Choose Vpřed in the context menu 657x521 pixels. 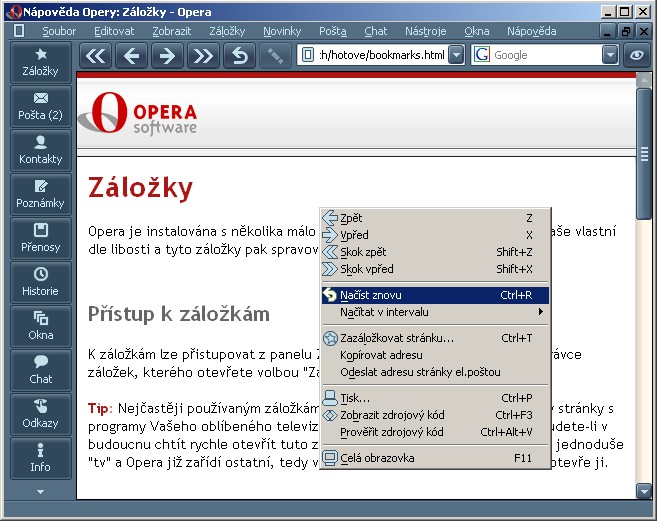[x=435, y=235]
